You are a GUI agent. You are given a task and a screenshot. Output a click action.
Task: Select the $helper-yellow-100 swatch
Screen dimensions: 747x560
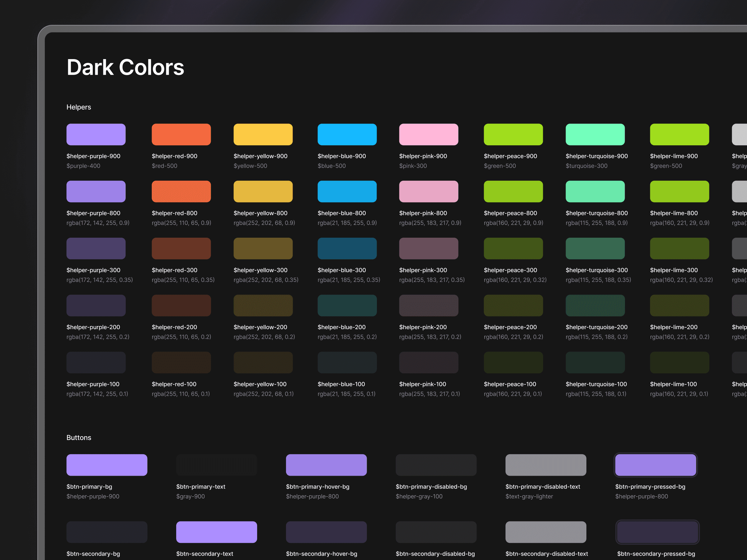pyautogui.click(x=263, y=362)
